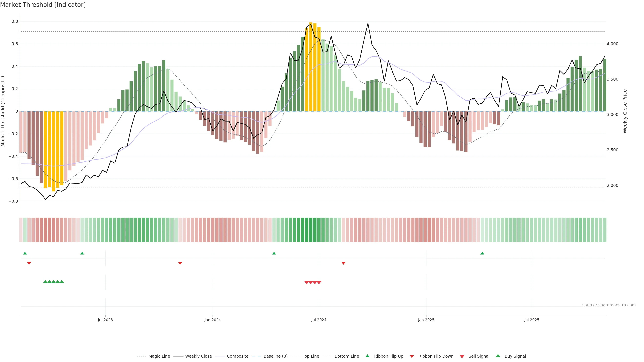Click the Ribbon Flip Up marker near Jun 2025

point(482,253)
